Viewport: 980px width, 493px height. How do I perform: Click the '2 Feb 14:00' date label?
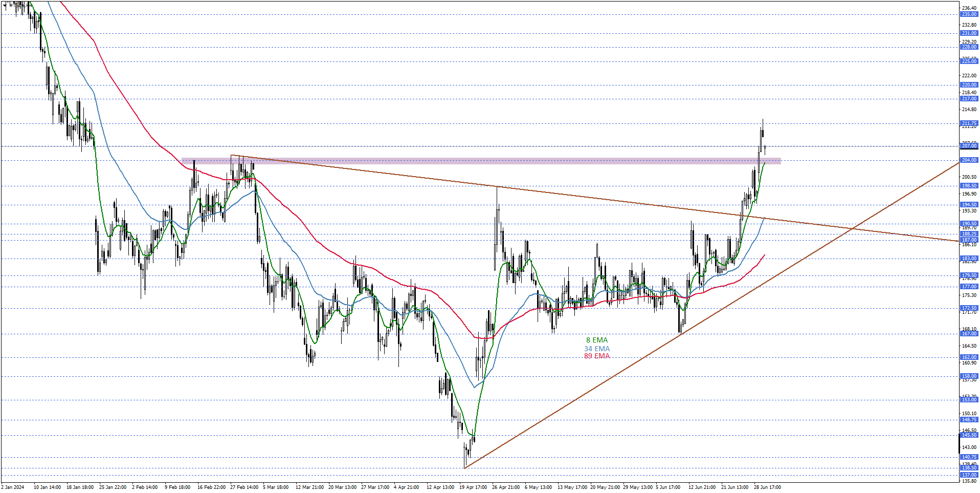click(145, 487)
